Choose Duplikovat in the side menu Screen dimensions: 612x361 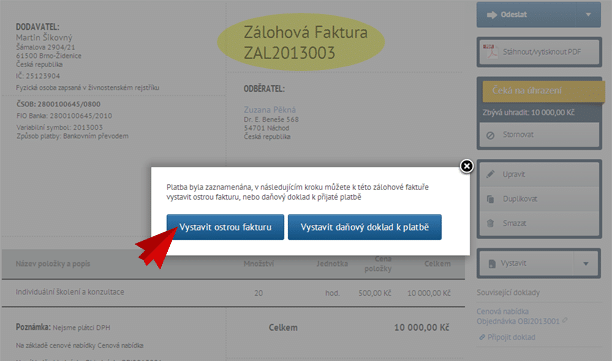click(539, 199)
